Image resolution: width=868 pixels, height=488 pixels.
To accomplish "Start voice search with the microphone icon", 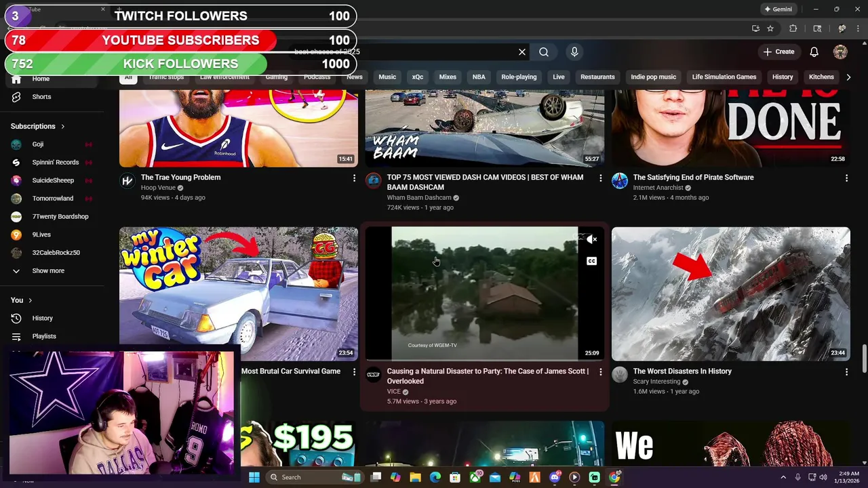I will click(574, 52).
